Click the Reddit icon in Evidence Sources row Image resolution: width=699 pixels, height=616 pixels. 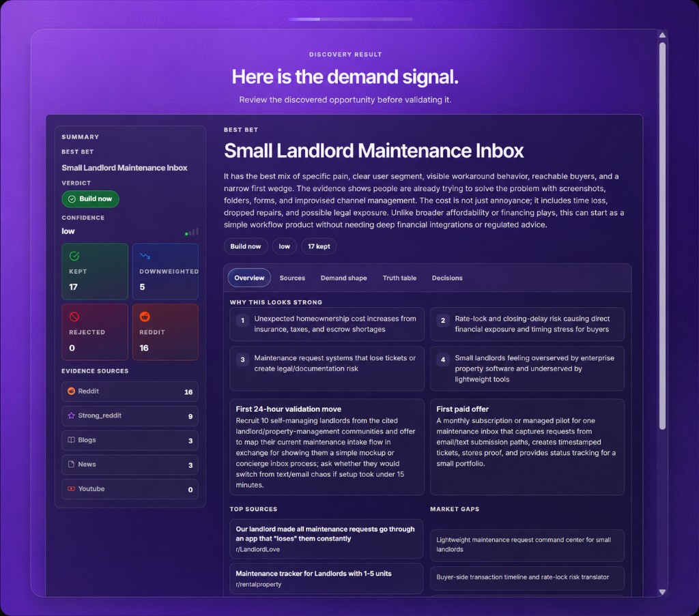pos(71,391)
